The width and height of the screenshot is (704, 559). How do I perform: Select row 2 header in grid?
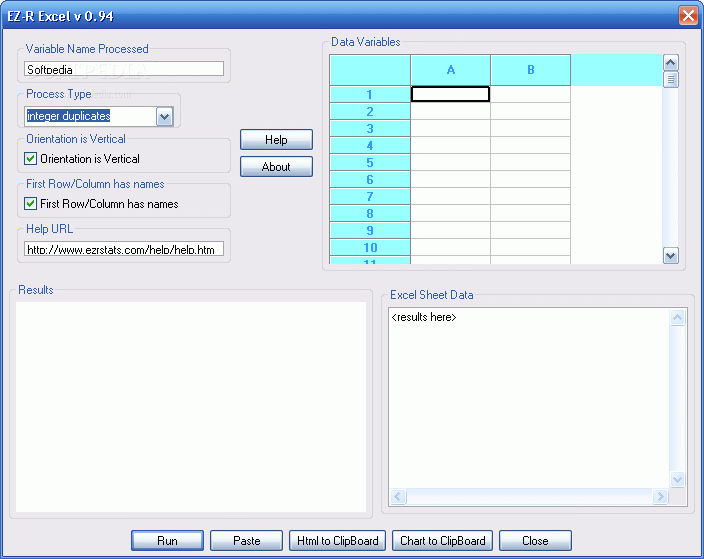pos(370,111)
